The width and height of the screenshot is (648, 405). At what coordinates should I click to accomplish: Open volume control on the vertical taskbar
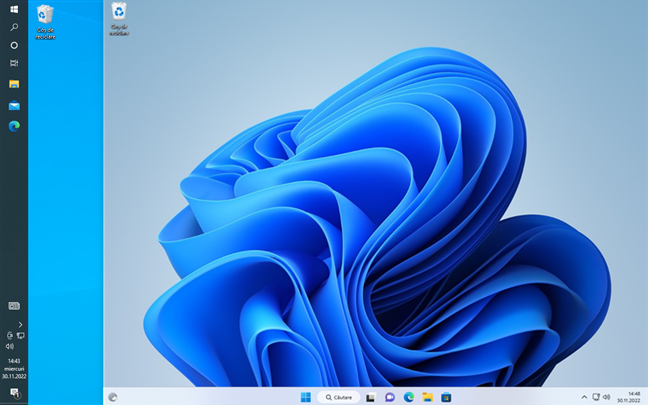(x=10, y=346)
